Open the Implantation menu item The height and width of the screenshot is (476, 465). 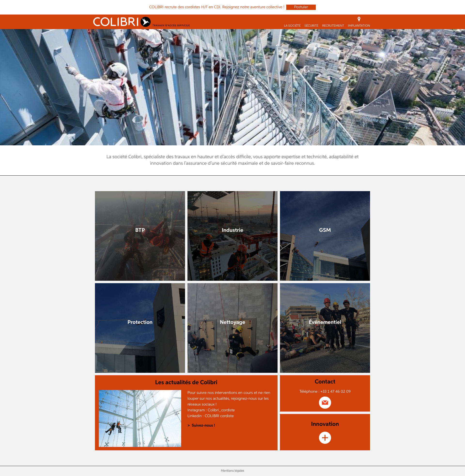(359, 25)
